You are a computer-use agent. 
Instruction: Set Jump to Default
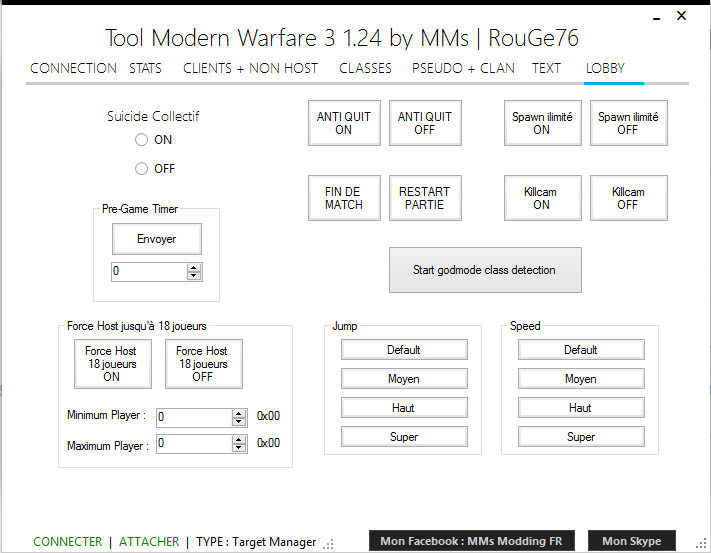coord(404,349)
